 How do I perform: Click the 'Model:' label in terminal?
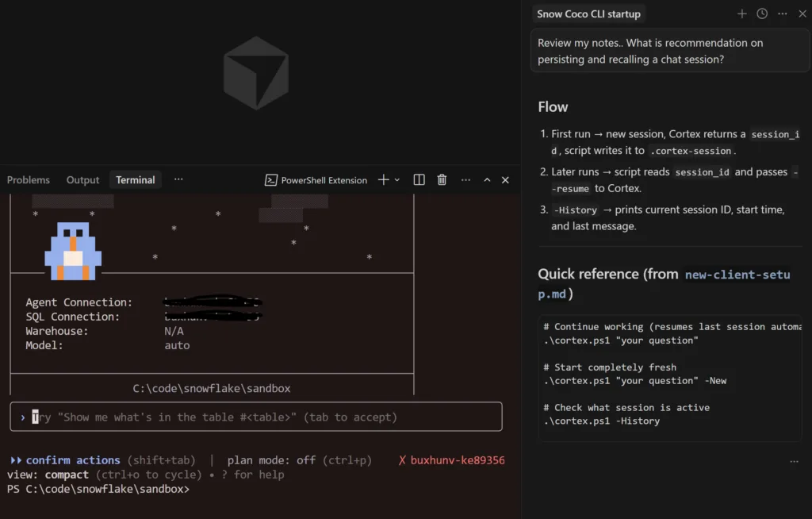click(x=44, y=345)
